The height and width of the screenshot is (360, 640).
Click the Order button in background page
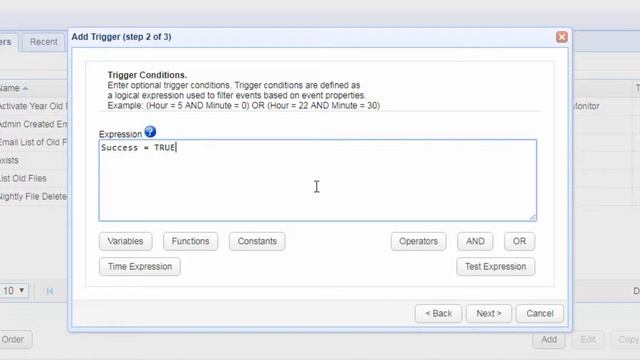[14, 340]
